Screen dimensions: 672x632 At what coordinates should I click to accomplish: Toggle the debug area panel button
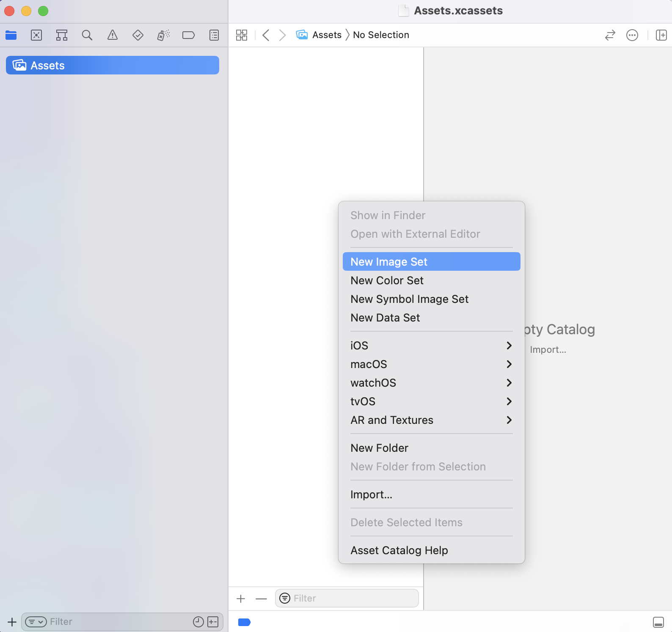658,622
